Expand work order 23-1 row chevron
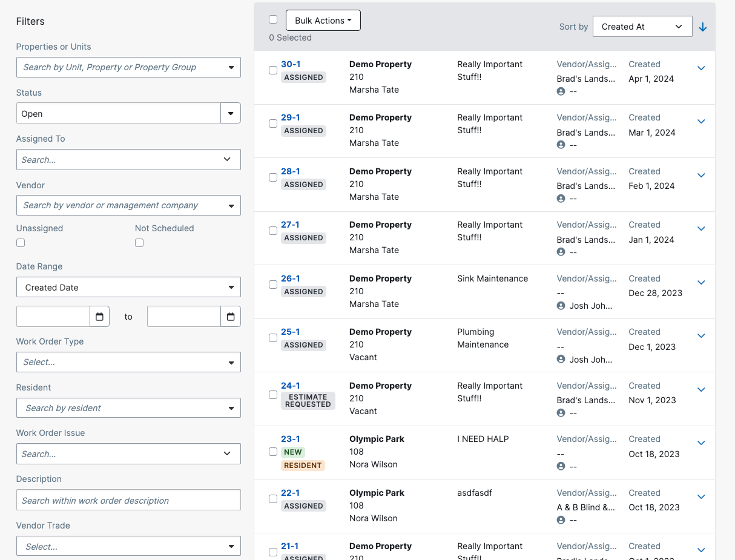 tap(701, 443)
